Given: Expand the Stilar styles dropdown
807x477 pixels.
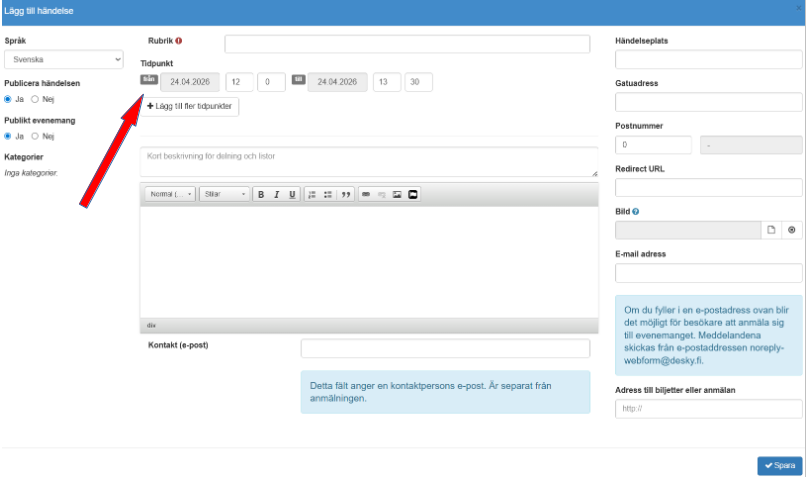Looking at the screenshot, I should 224,194.
